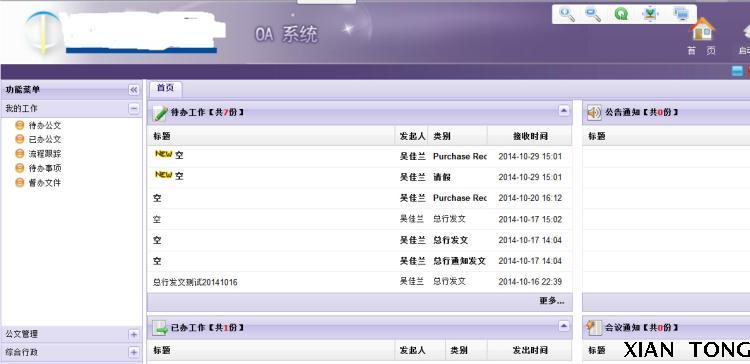The height and width of the screenshot is (364, 750).
Task: Click orange bullet icon next to 待办公文
Action: [20, 125]
